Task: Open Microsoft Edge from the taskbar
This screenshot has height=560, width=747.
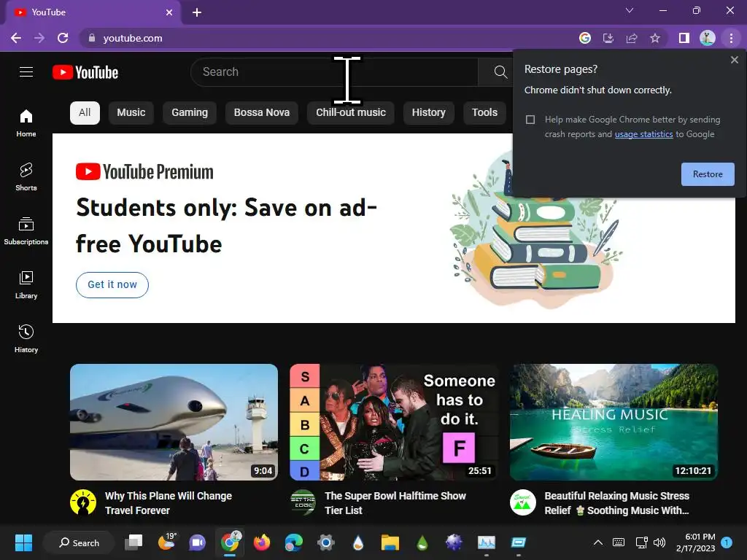Action: click(294, 542)
